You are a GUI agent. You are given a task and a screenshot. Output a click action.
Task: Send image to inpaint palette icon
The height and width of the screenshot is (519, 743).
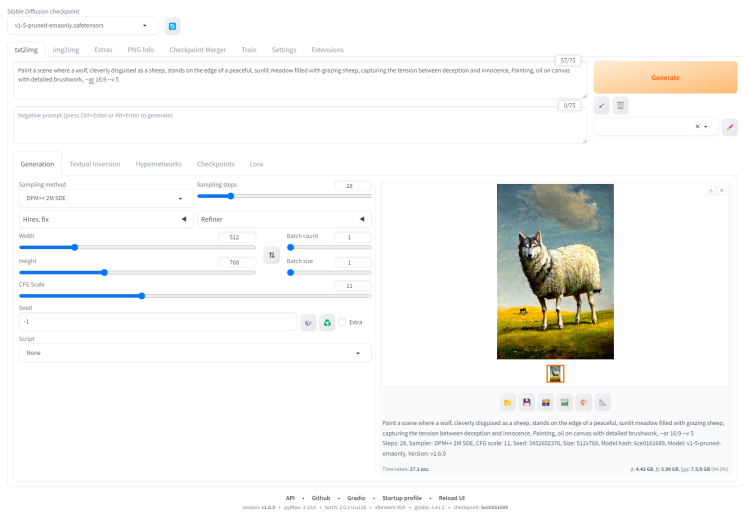point(583,402)
